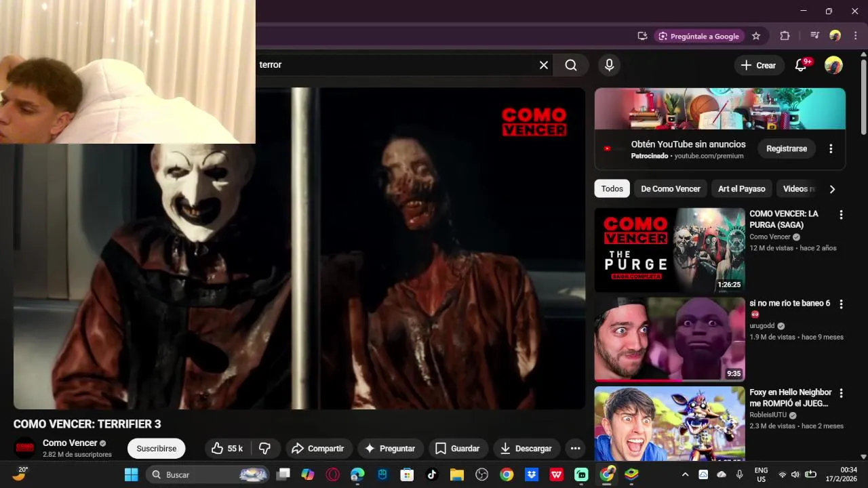Open WPS Office from the taskbar

pos(557,474)
